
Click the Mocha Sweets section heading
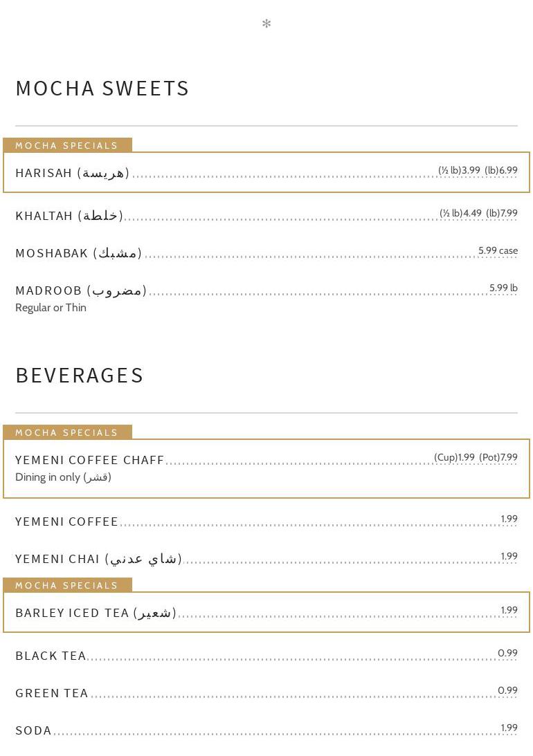coord(102,89)
